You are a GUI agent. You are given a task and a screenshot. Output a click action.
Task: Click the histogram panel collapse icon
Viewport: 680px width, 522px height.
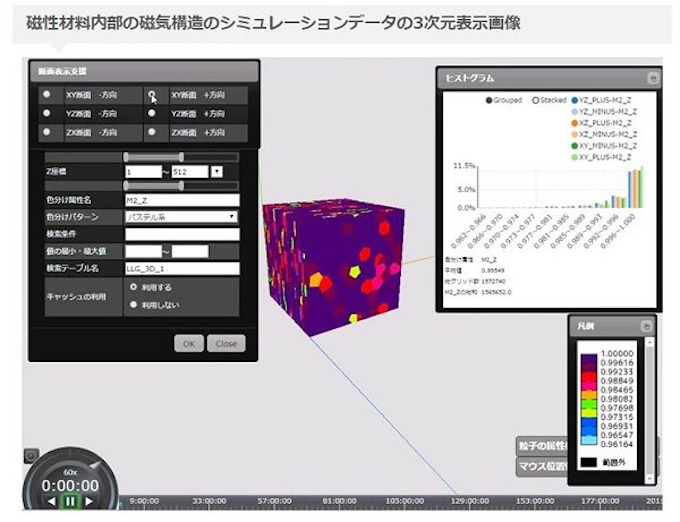pos(652,77)
